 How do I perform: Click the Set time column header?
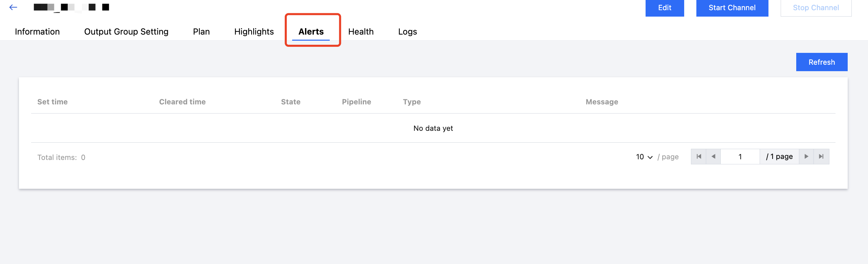click(52, 102)
